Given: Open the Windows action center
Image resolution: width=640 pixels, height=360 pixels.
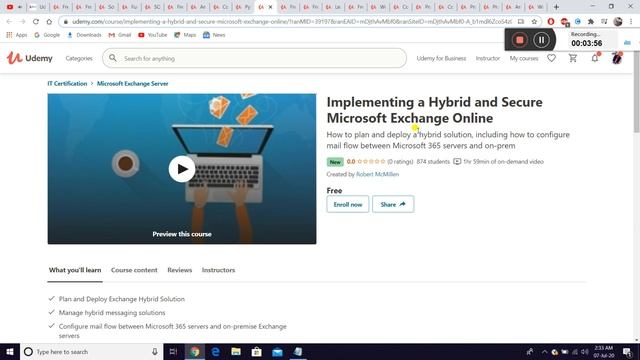Looking at the screenshot, I should pyautogui.click(x=627, y=351).
